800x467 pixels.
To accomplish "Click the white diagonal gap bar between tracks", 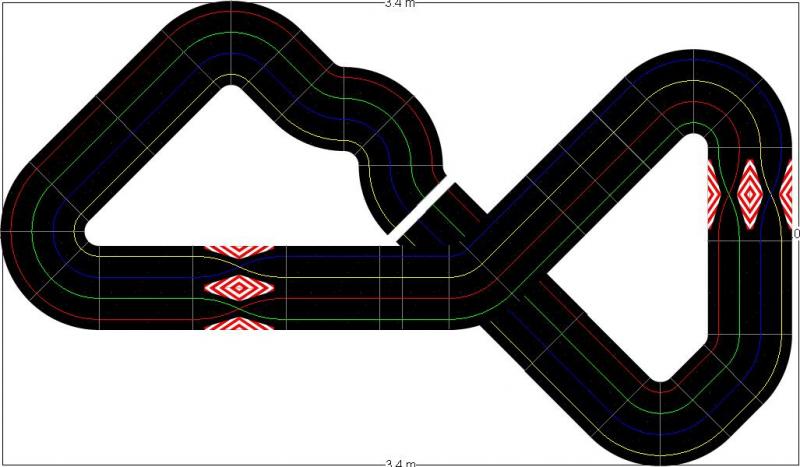I will click(425, 211).
